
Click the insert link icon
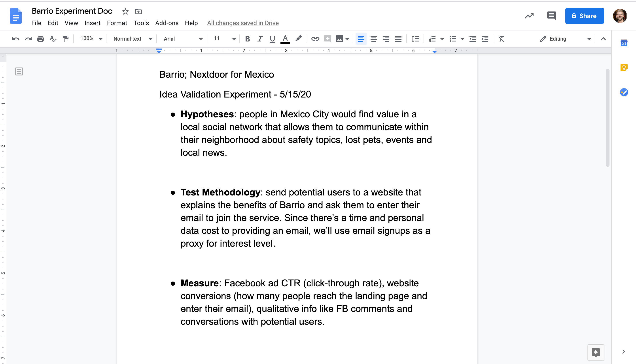315,39
